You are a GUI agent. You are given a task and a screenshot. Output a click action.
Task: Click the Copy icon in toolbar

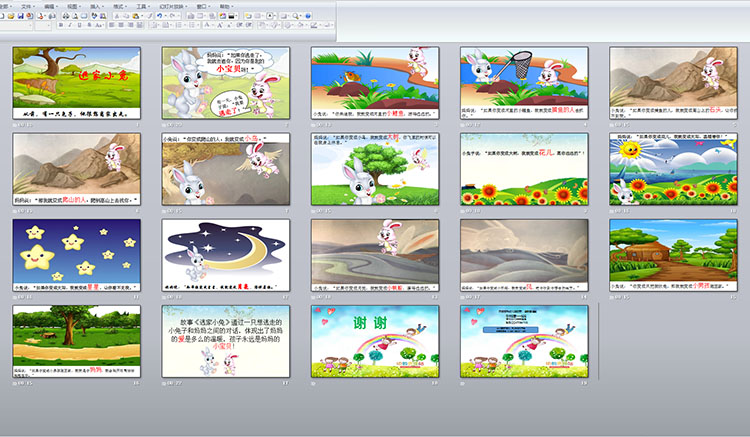pyautogui.click(x=127, y=16)
